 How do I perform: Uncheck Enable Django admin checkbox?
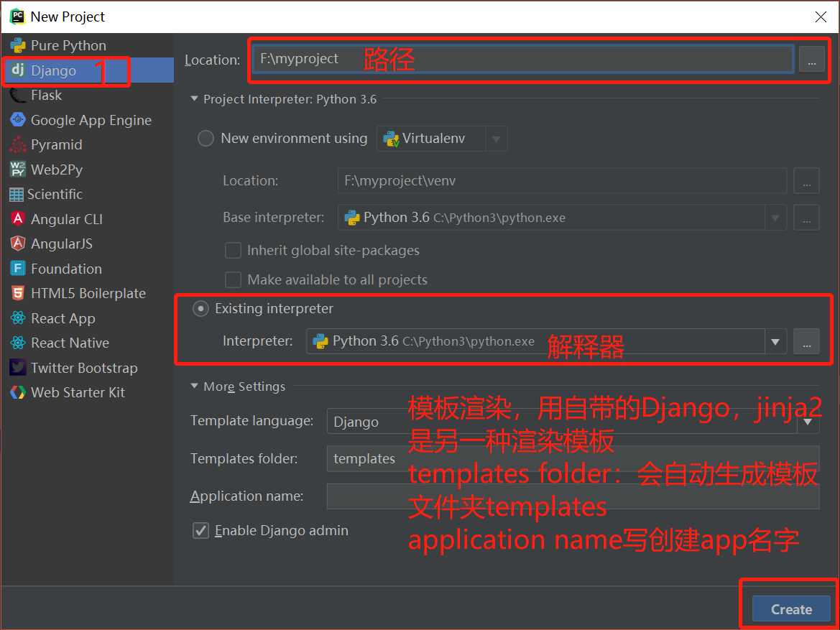pos(200,530)
